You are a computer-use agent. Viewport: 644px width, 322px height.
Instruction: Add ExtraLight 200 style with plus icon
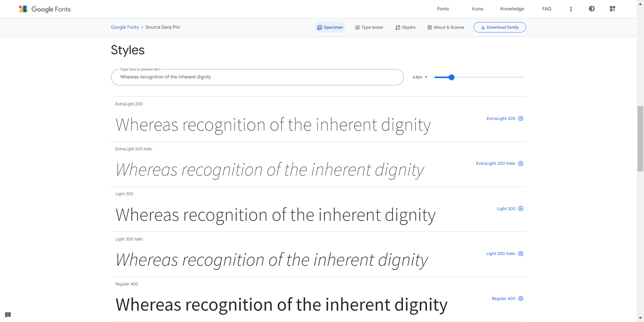(521, 119)
